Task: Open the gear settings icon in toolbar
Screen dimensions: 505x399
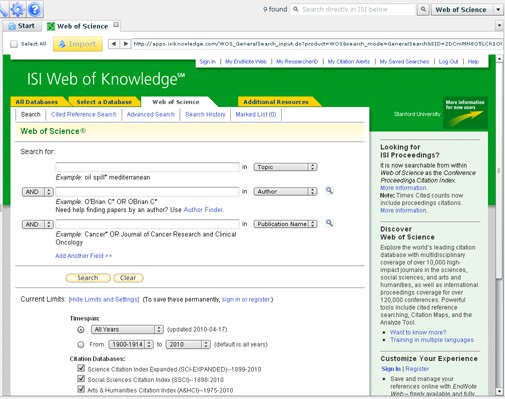Action: coord(17,9)
